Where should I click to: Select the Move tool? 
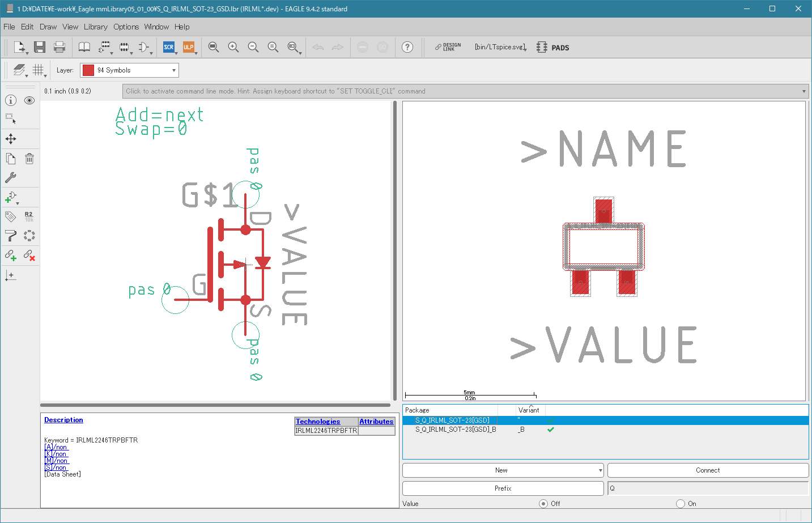11,139
